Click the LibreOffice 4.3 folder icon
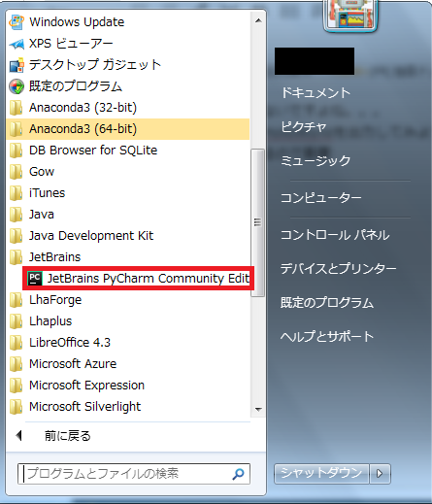The height and width of the screenshot is (504, 432). (16, 343)
